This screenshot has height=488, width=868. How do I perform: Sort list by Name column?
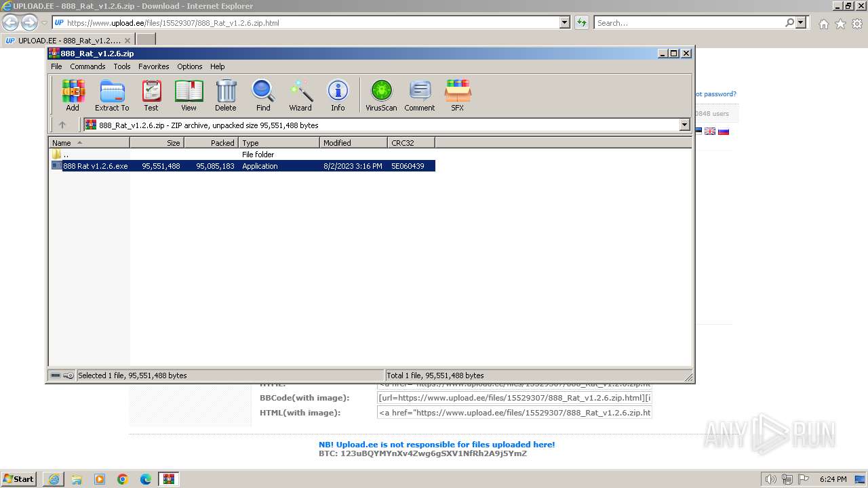click(90, 143)
